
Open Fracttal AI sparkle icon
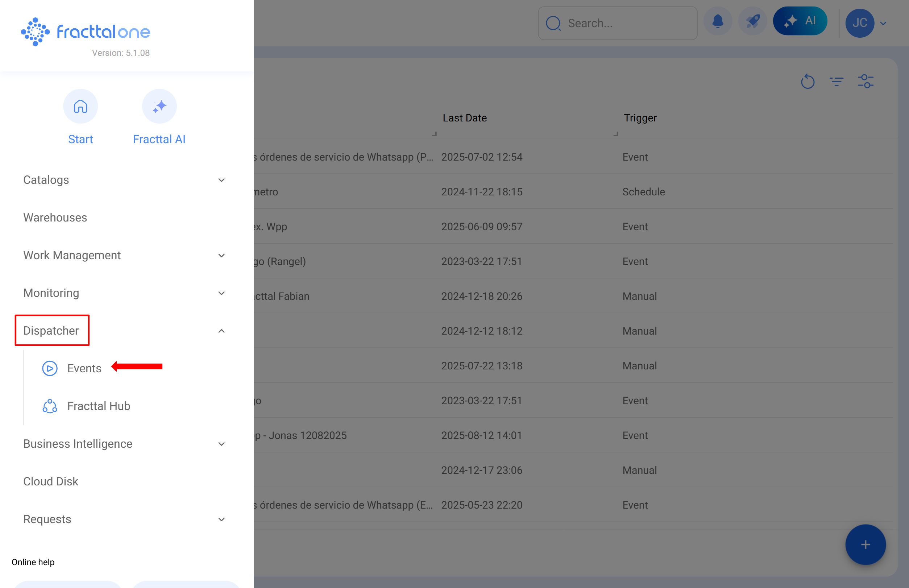pyautogui.click(x=159, y=107)
